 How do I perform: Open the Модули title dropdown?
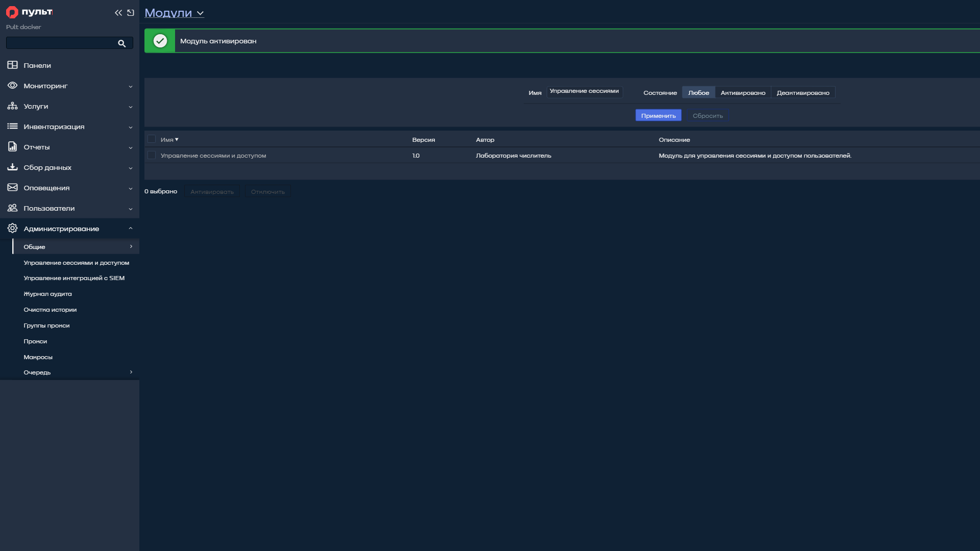pos(174,13)
